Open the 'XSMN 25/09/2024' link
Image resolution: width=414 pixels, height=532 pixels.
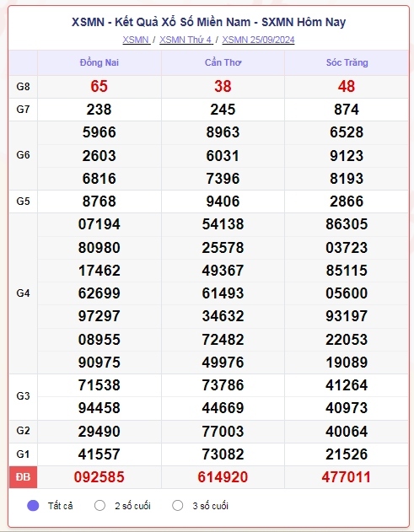tap(258, 40)
